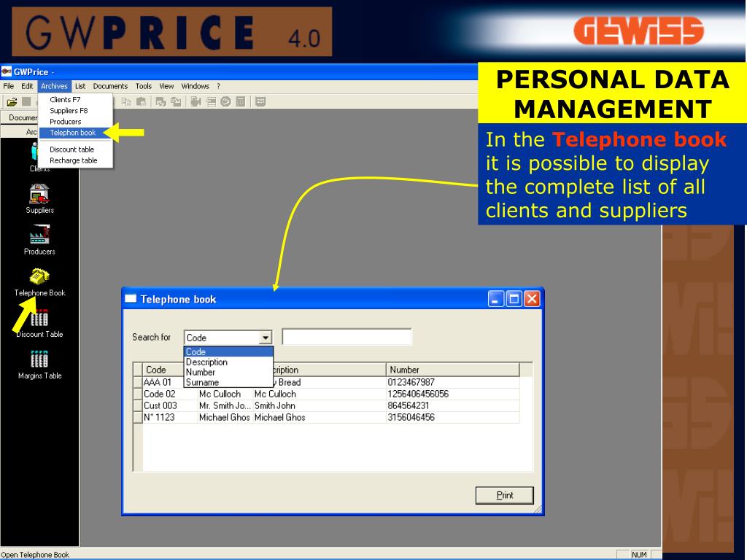Open the File menu

(9, 86)
